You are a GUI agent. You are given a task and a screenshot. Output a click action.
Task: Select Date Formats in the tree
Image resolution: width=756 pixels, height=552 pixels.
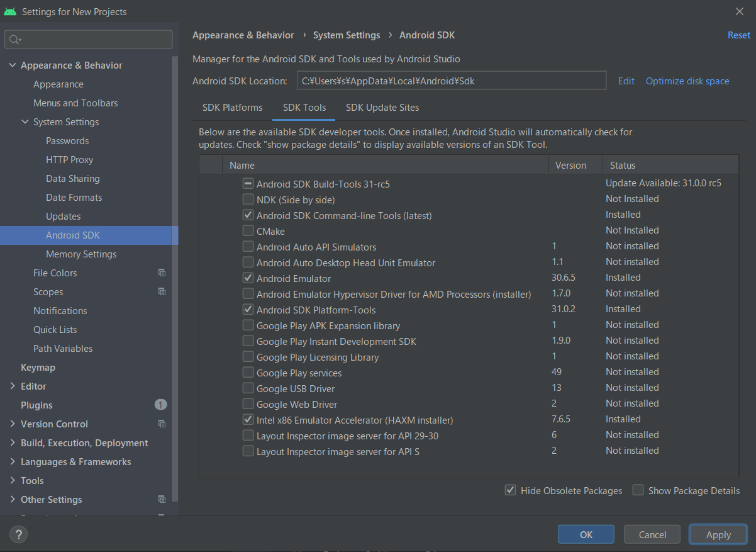(74, 198)
